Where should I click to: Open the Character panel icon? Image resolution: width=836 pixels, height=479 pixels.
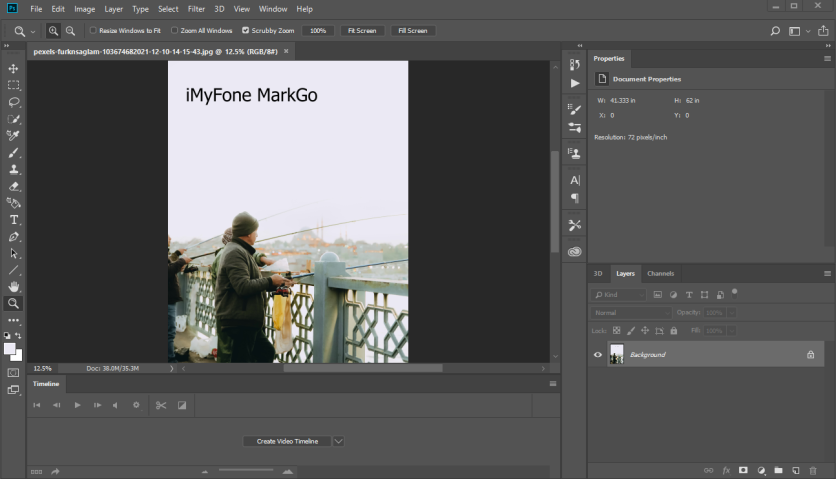click(575, 180)
